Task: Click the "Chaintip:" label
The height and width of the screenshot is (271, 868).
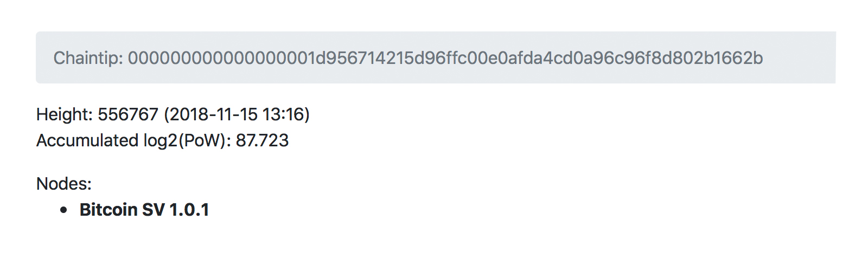Action: [x=88, y=58]
